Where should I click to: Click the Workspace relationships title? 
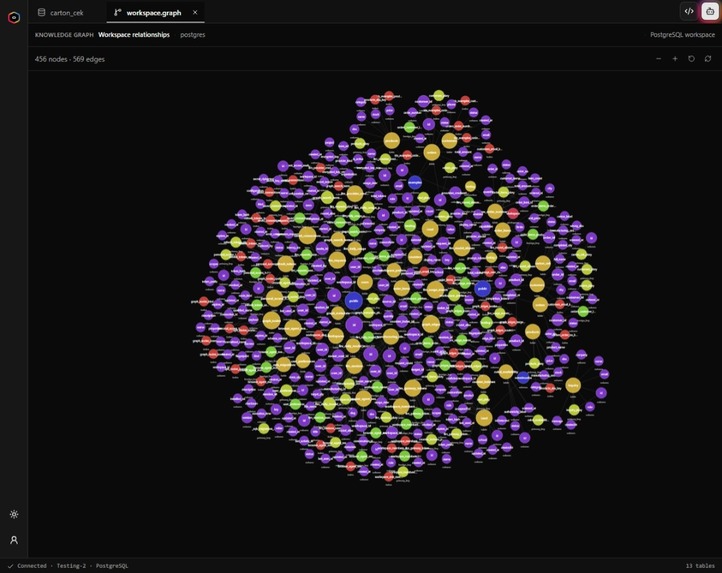pos(134,35)
